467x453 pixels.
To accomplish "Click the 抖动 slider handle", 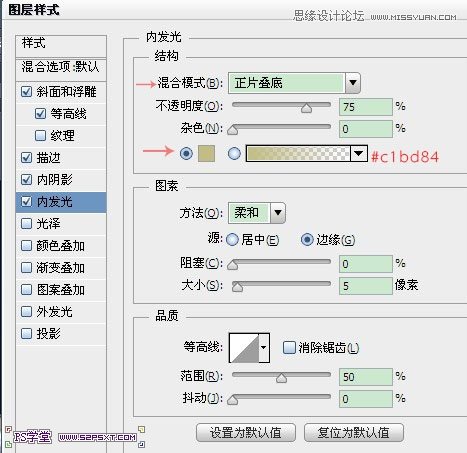I will coord(232,400).
